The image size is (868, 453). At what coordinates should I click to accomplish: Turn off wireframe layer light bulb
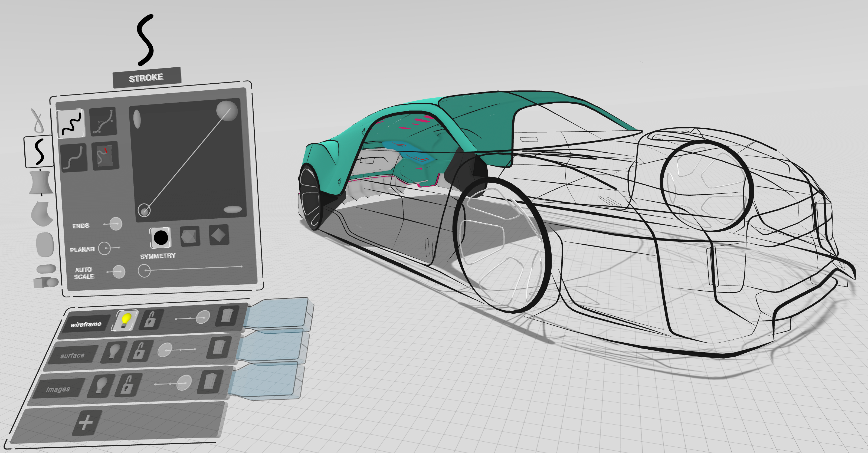[x=126, y=320]
